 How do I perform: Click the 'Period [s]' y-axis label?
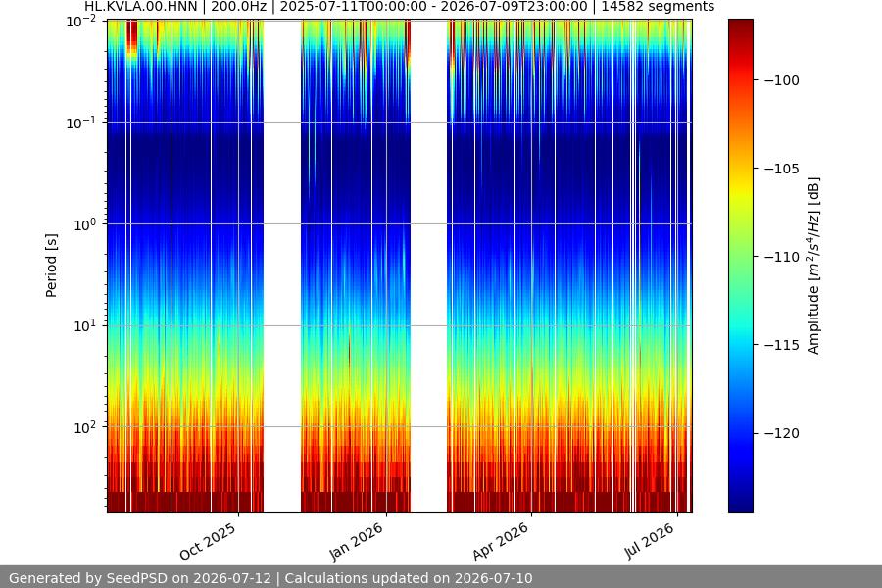51,266
